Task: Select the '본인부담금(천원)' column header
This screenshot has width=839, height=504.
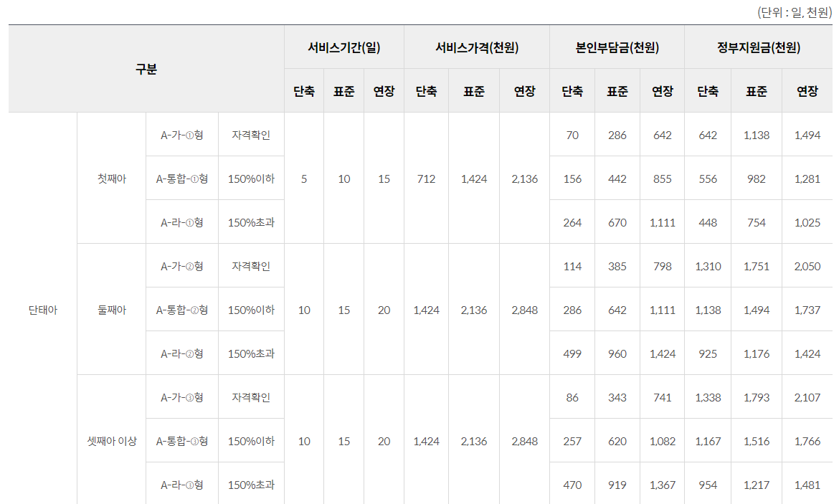Action: [617, 47]
